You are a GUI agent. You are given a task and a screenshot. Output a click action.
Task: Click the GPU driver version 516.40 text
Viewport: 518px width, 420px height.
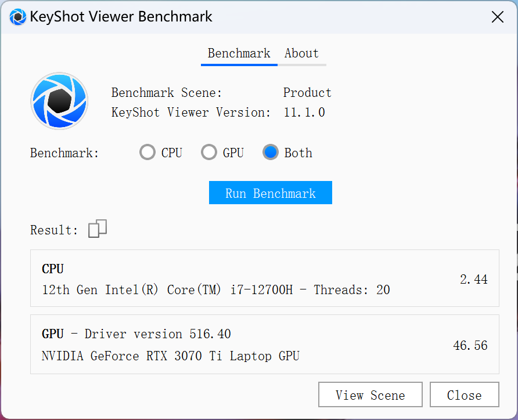pyautogui.click(x=210, y=334)
